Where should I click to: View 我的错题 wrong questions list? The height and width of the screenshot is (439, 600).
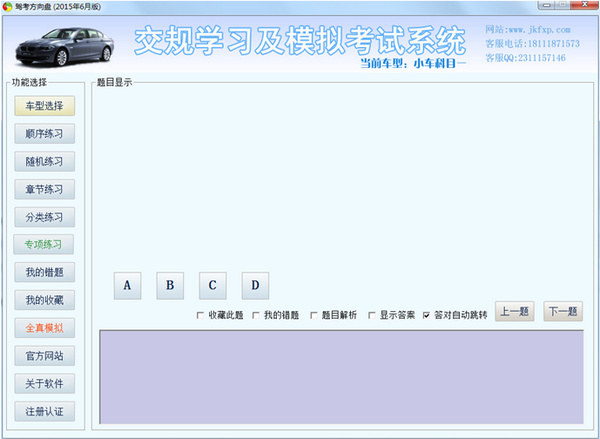click(x=44, y=272)
